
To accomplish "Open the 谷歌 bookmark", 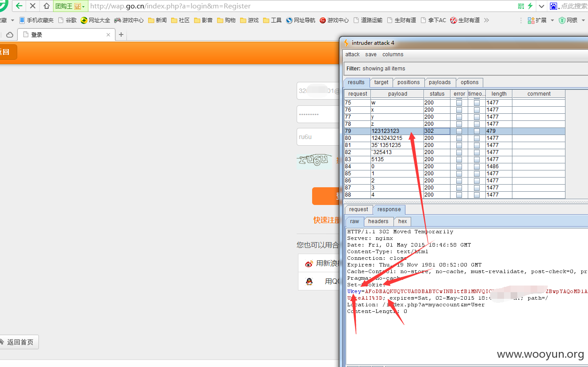I will click(x=68, y=20).
